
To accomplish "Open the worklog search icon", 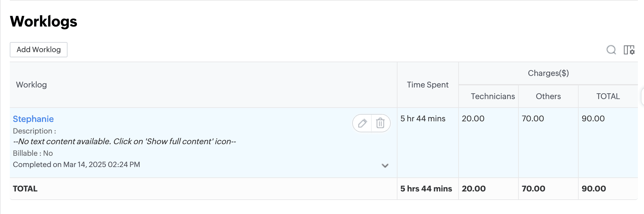I will tap(611, 50).
